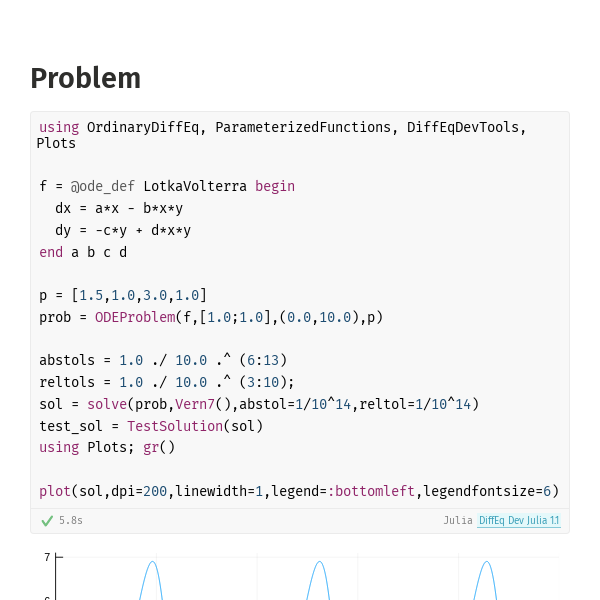Click the first blue peak in the plot
This screenshot has height=600, width=600.
point(153,562)
